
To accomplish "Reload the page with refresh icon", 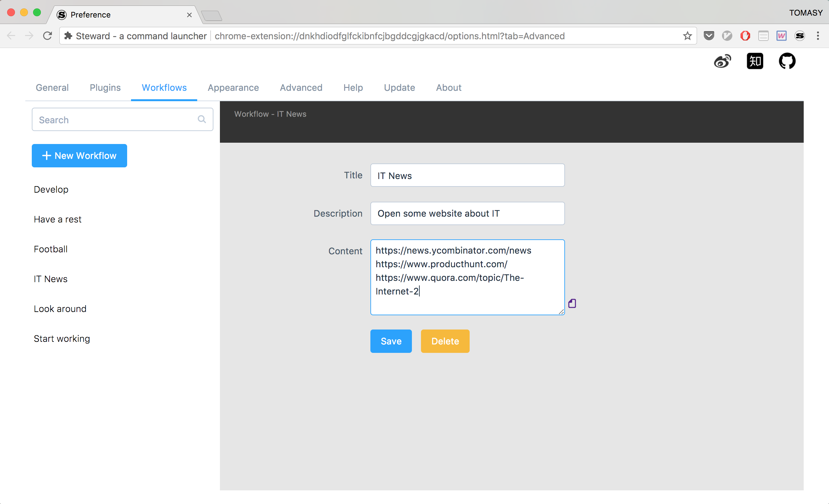I will tap(47, 36).
